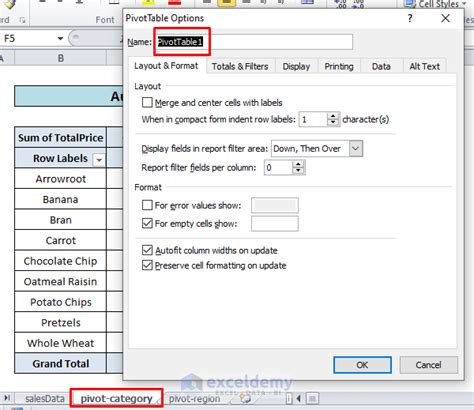Increase indent row labels character count
474x410 pixels.
pos(333,116)
